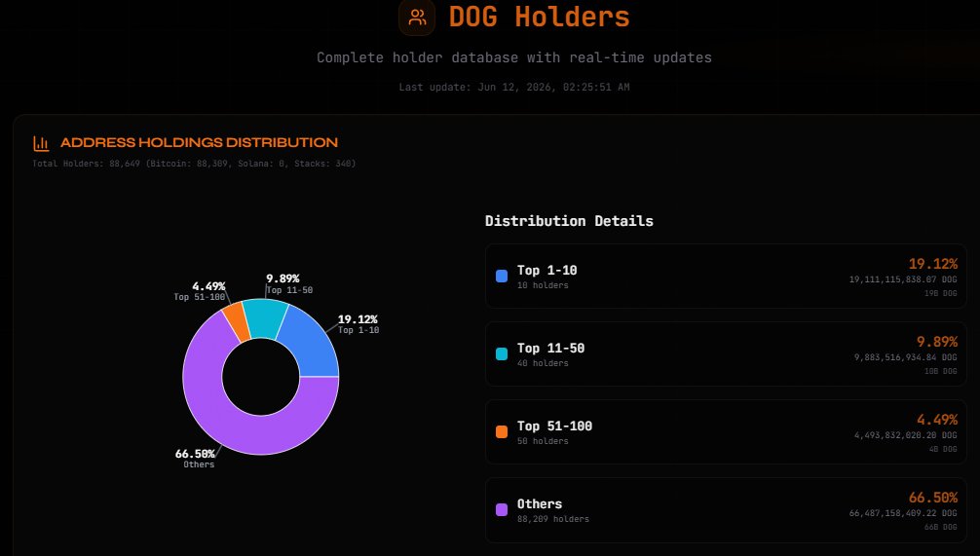Click the 9.89% label on the chart
Viewport: 980px width, 556px height.
click(283, 278)
